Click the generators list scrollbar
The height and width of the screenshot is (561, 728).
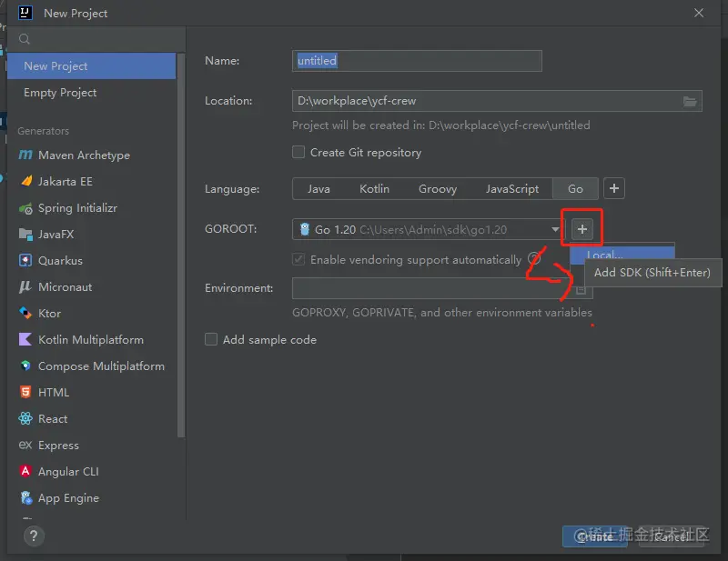click(181, 245)
